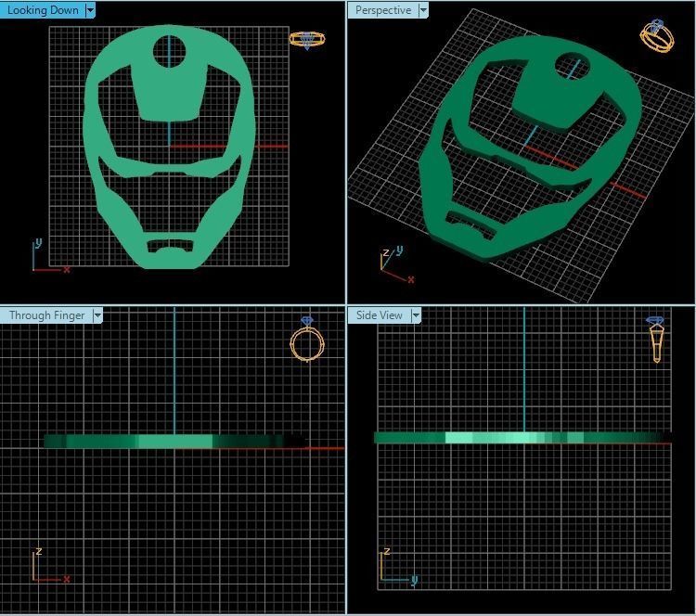Viewport: 696px width, 616px height.
Task: Select the green profile bar in Side View
Action: tap(522, 438)
